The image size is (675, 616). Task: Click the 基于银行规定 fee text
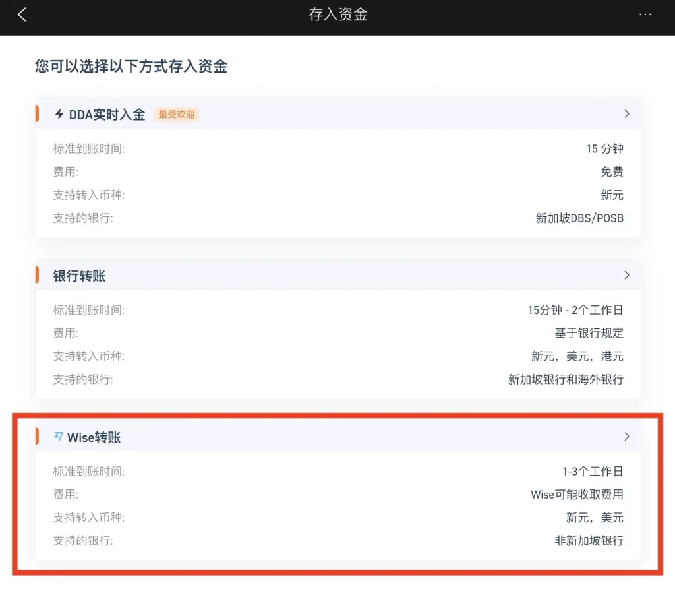(x=589, y=333)
